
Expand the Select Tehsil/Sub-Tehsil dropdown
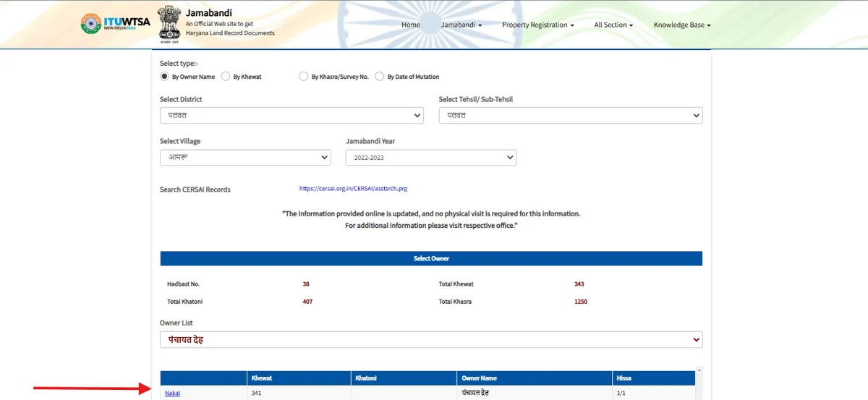click(x=570, y=116)
